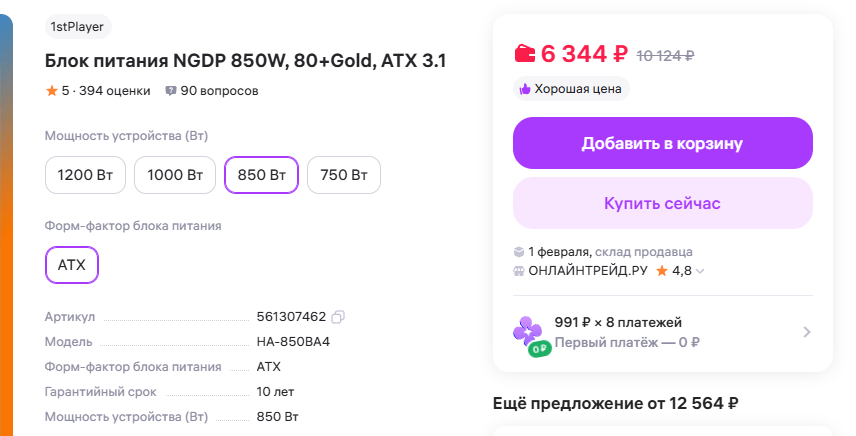Select the 1200 Вт power option
Screen dimensions: 856x436
tap(85, 175)
